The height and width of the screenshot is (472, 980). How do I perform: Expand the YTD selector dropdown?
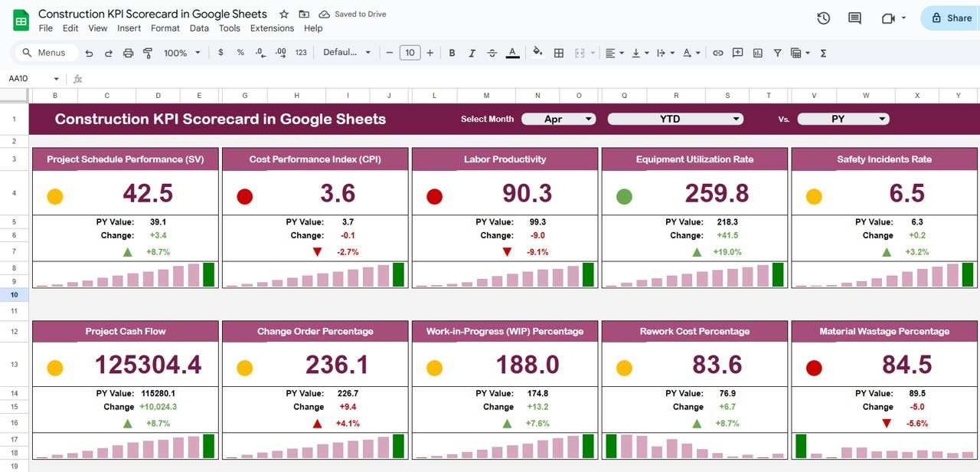[675, 119]
